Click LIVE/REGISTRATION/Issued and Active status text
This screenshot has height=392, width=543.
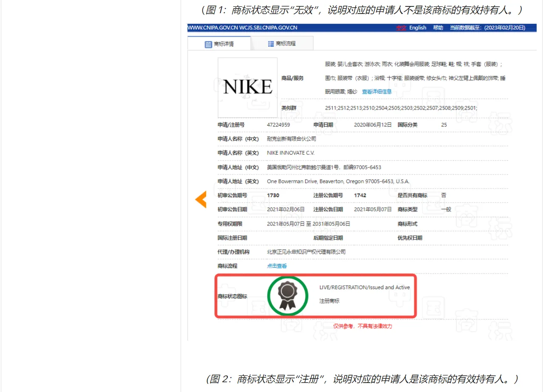click(365, 288)
